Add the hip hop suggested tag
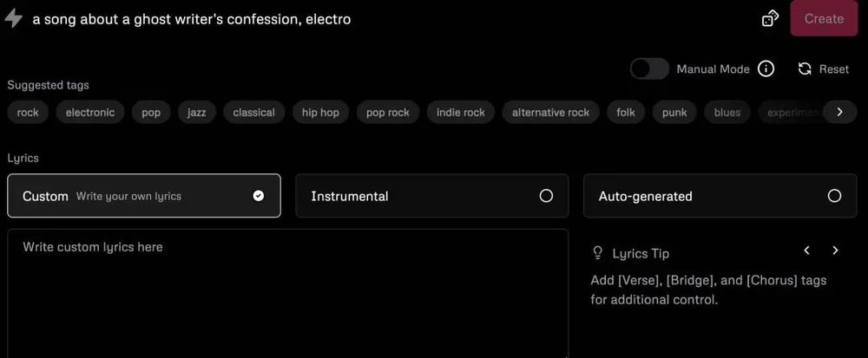The image size is (868, 358). click(320, 113)
